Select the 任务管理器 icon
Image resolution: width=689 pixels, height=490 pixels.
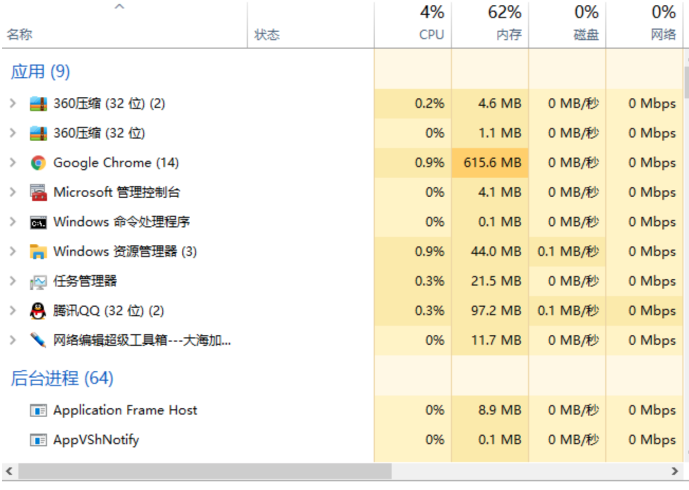(38, 281)
